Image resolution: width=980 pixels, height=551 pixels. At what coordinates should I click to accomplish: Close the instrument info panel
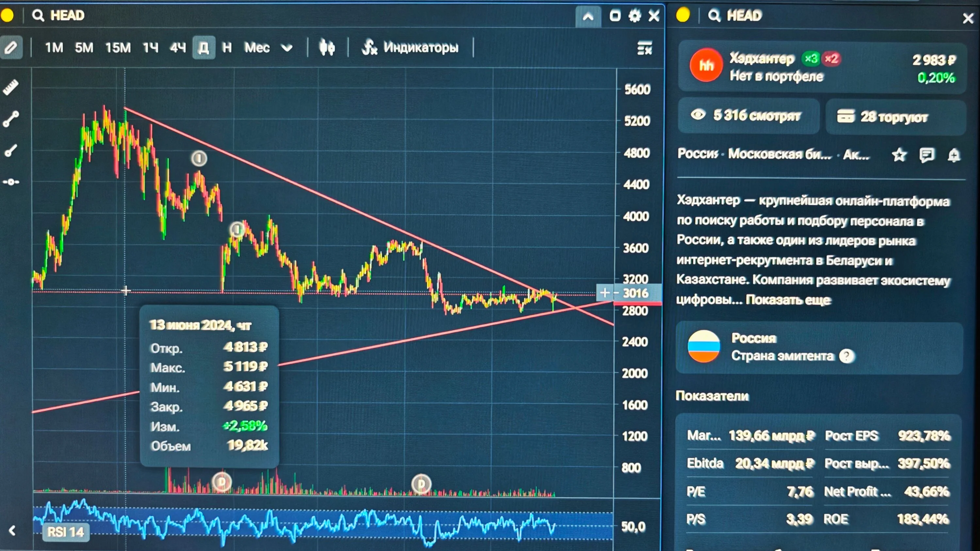pos(968,18)
